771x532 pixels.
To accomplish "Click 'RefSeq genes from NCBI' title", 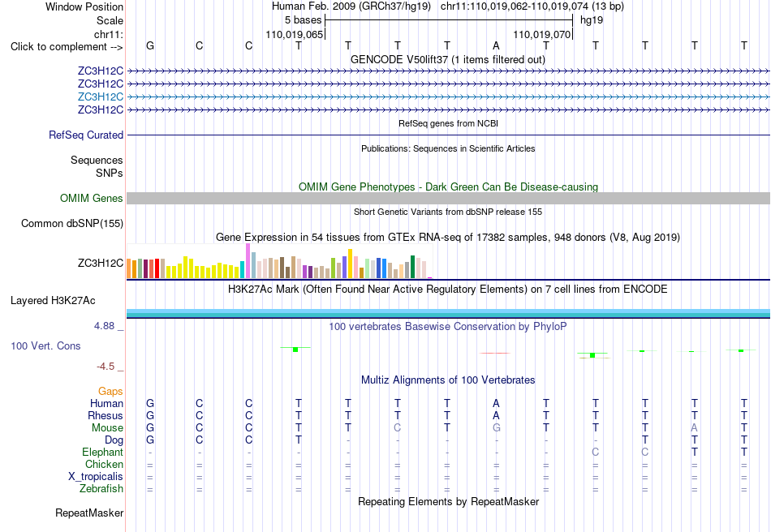I will click(448, 123).
